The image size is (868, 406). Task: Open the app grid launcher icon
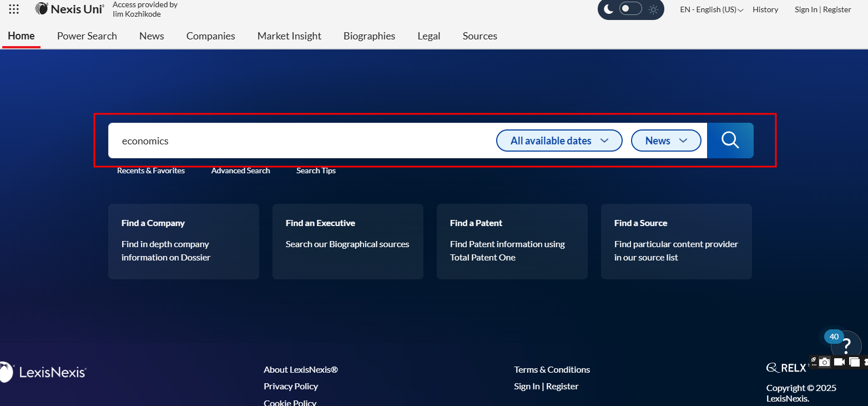point(14,9)
